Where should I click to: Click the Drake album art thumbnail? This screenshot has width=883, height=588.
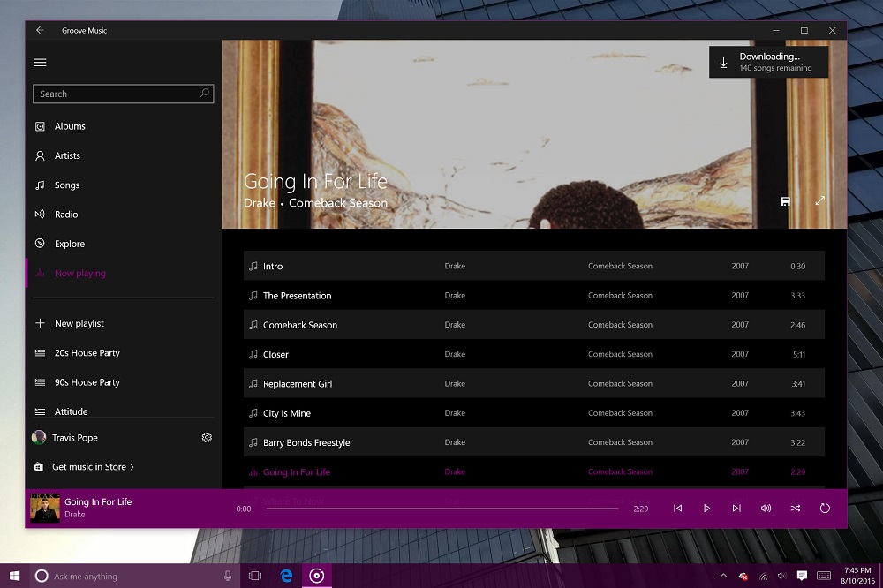click(x=45, y=508)
